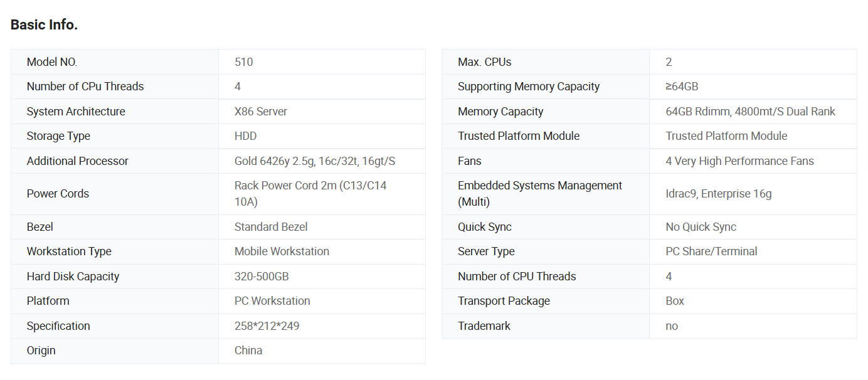Viewport: 868px width, 380px height.
Task: Select the No Quick Sync value
Action: [x=701, y=227]
